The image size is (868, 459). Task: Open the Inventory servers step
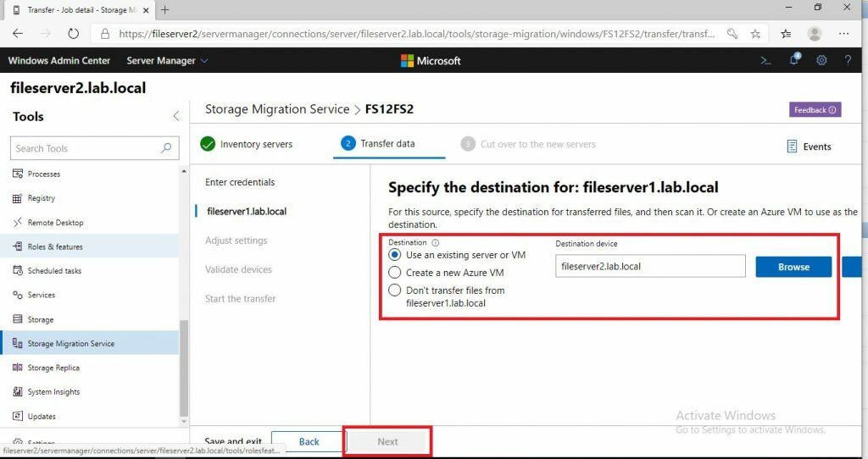(x=247, y=144)
